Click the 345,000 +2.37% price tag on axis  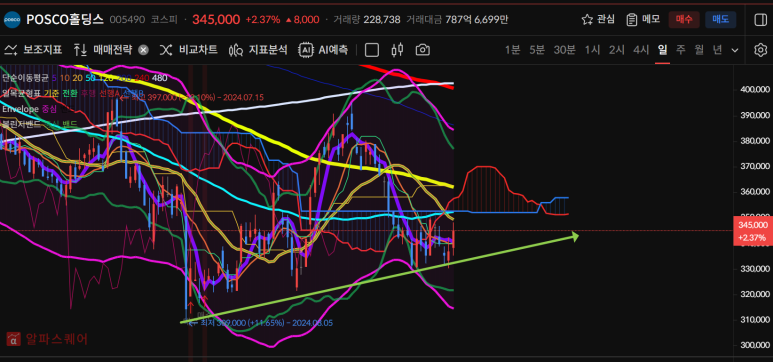pyautogui.click(x=752, y=231)
